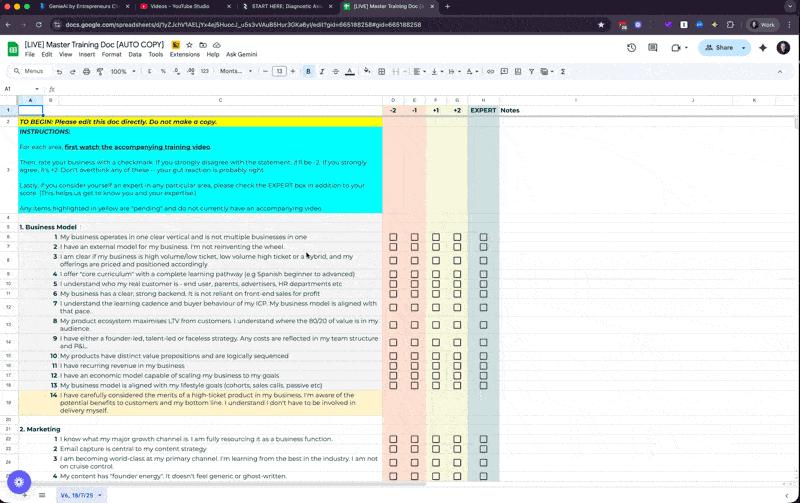Decrease decimal places
The width and height of the screenshot is (800, 503).
coord(177,72)
